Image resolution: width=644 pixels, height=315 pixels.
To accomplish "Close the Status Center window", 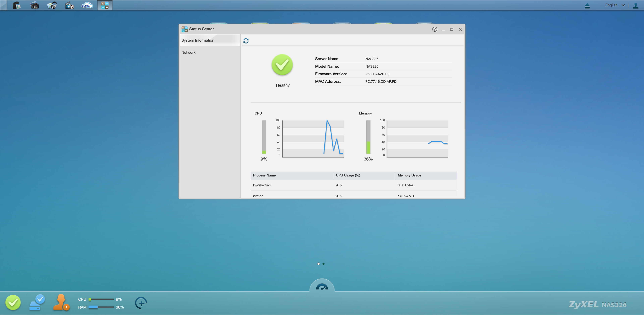I will coord(460,29).
